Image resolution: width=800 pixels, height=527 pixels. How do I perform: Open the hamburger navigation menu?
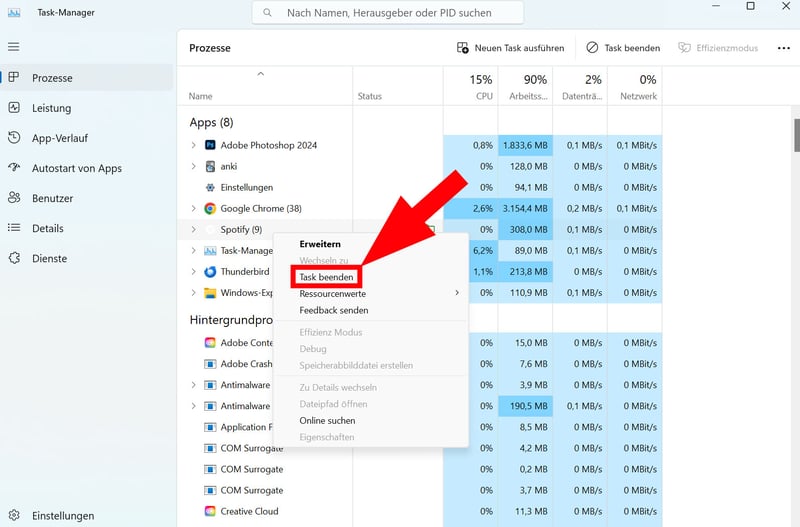pos(14,47)
